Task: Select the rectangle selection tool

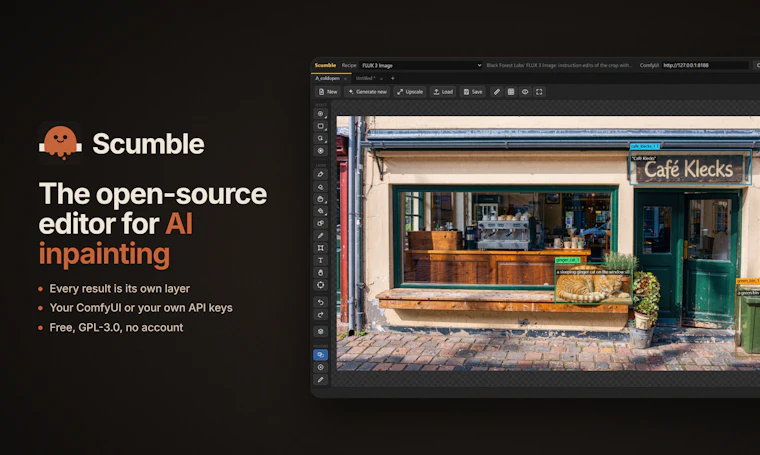Action: point(320,126)
